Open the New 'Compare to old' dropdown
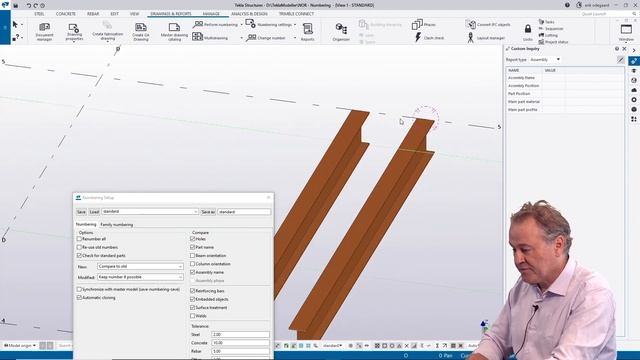The image size is (640, 360). point(140,267)
